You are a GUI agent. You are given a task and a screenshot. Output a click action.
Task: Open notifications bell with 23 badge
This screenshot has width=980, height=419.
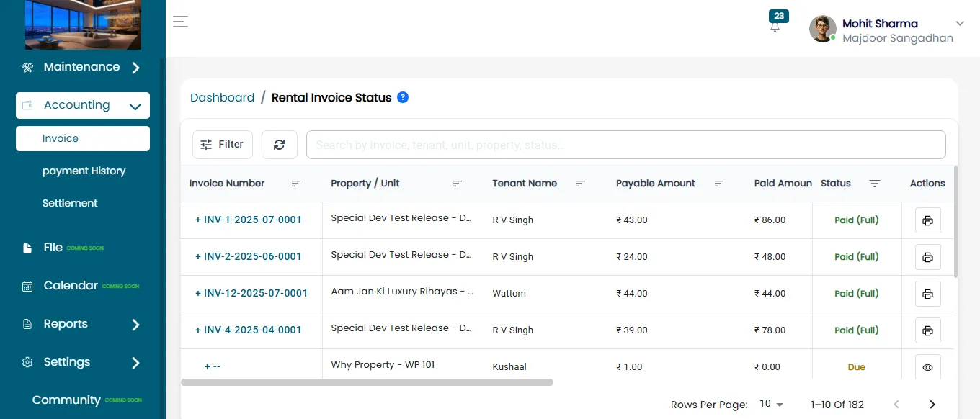tap(775, 26)
